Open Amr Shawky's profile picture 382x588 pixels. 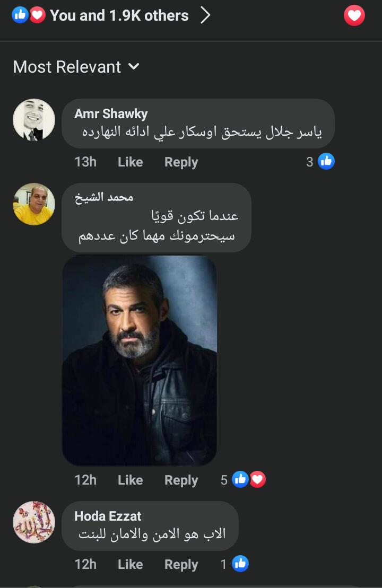[34, 120]
